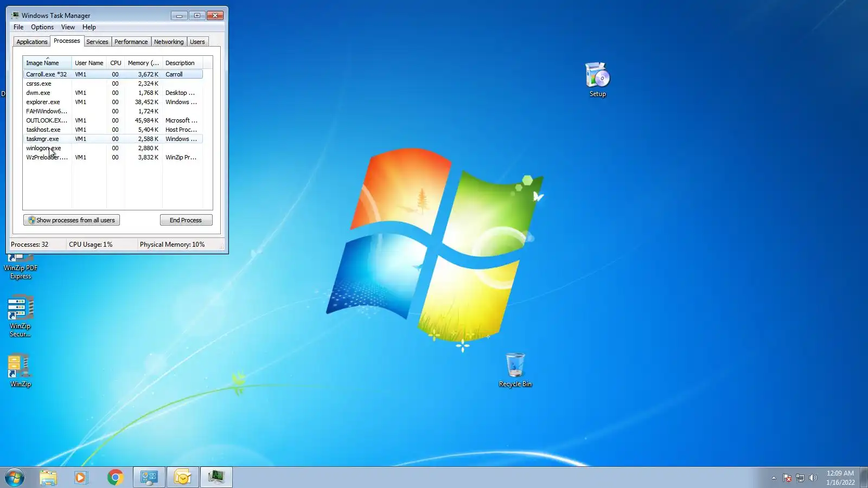Select the taskhost.exe process
The width and height of the screenshot is (868, 488).
tap(113, 130)
